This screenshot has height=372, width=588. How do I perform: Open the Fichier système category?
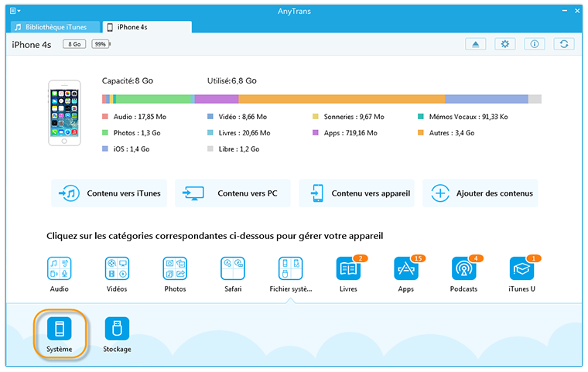tap(291, 274)
